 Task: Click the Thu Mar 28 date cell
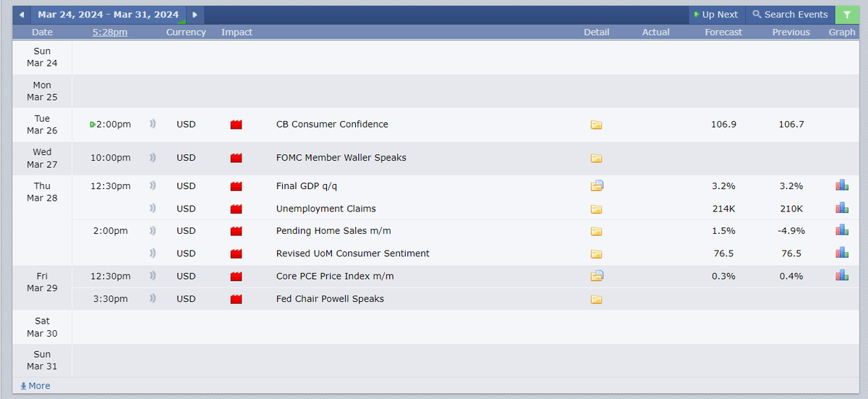point(42,220)
